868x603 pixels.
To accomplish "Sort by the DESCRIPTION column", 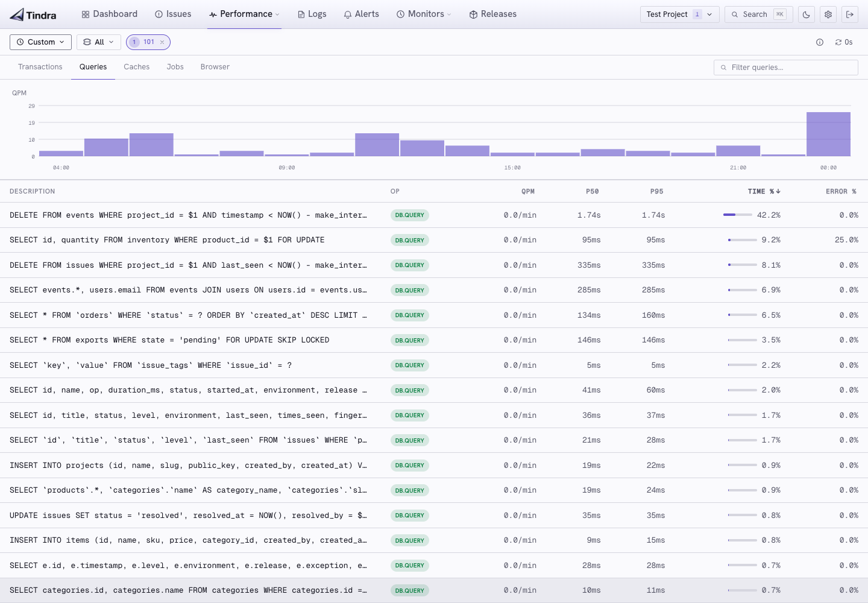I will pyautogui.click(x=33, y=191).
